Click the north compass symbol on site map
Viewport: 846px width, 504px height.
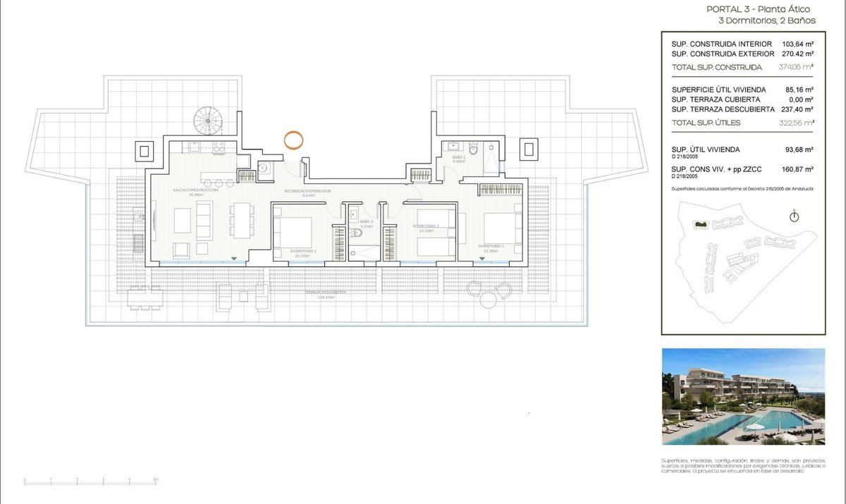[794, 216]
